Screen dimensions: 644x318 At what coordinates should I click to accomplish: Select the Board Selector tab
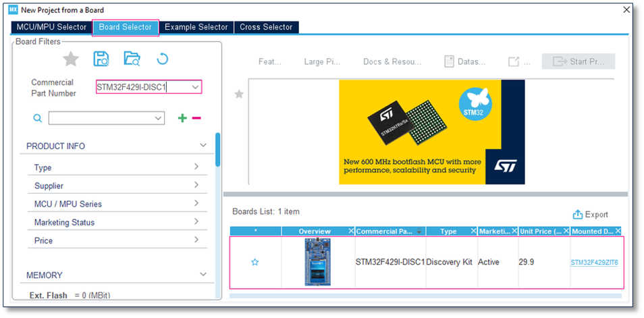[x=126, y=27]
